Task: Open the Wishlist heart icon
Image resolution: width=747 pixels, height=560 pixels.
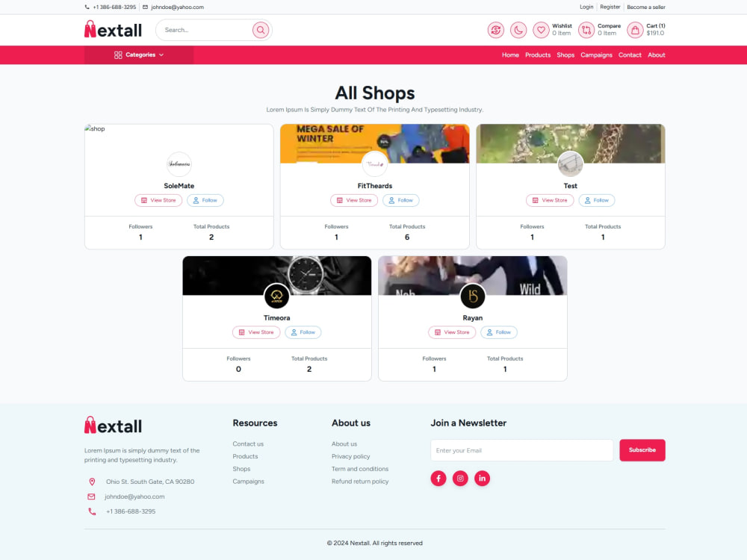Action: pos(541,30)
